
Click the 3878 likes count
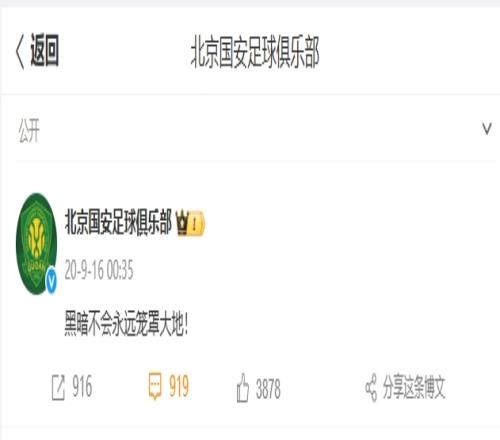268,389
